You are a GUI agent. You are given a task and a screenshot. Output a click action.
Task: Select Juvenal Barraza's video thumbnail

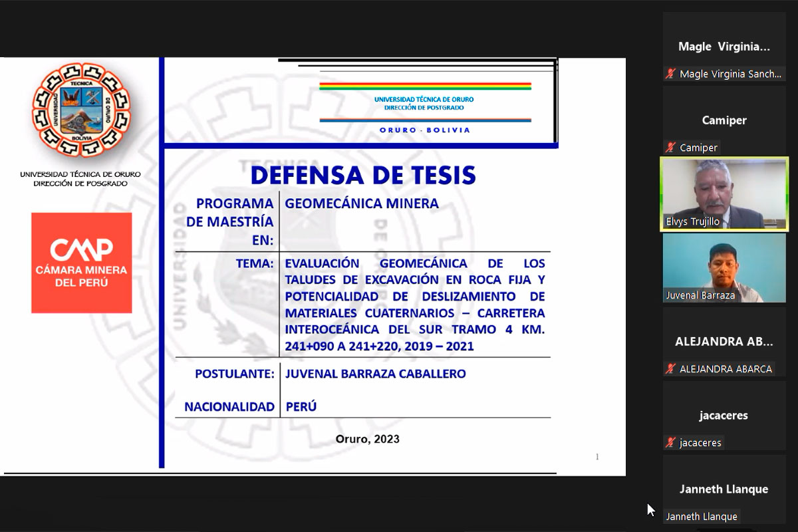[x=724, y=266]
